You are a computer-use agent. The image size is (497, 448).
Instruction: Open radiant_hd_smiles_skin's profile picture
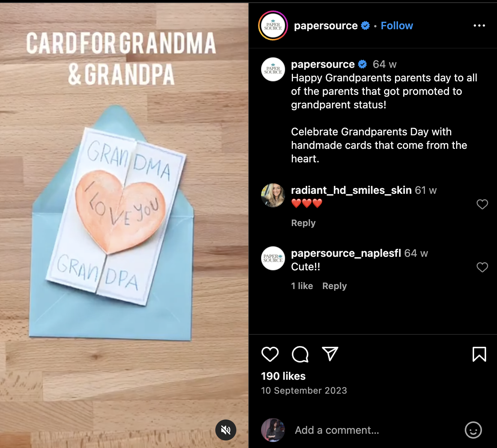(273, 195)
